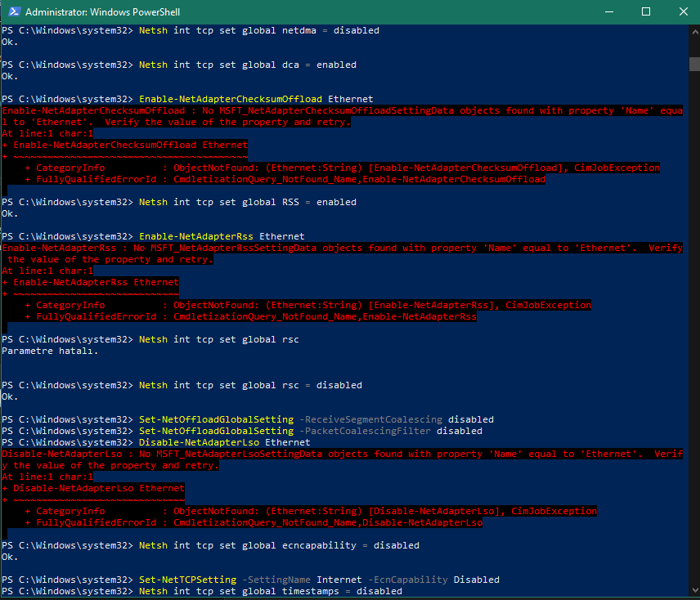This screenshot has width=700, height=600.
Task: Click the 'Netsh int tcp set global rsc' command without a value
Action: [x=150, y=339]
